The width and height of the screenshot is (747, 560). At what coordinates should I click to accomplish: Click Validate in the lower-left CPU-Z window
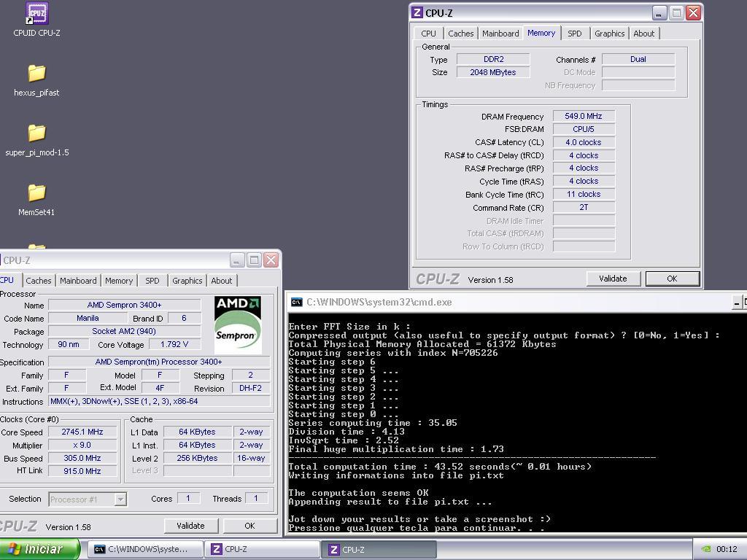190,526
